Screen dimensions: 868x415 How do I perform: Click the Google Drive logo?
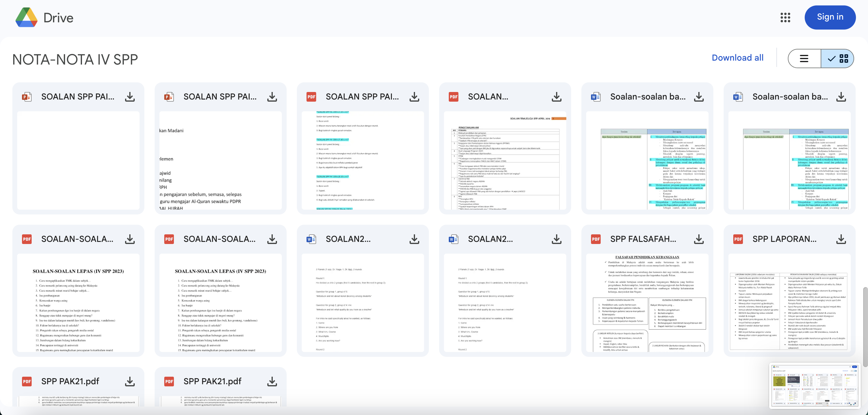coord(27,17)
